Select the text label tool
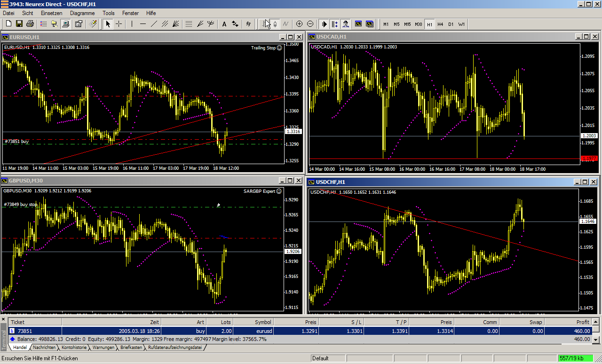This screenshot has width=602, height=364. click(224, 24)
